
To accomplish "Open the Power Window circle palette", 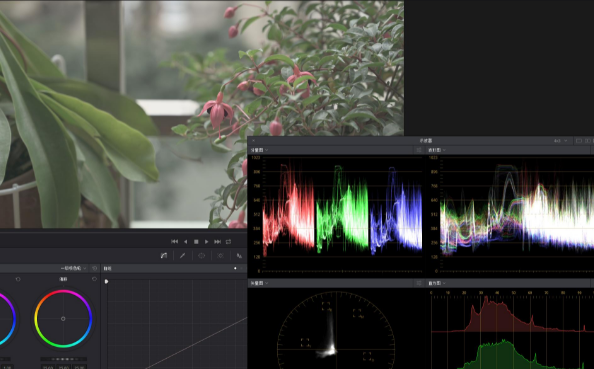I will 202,256.
